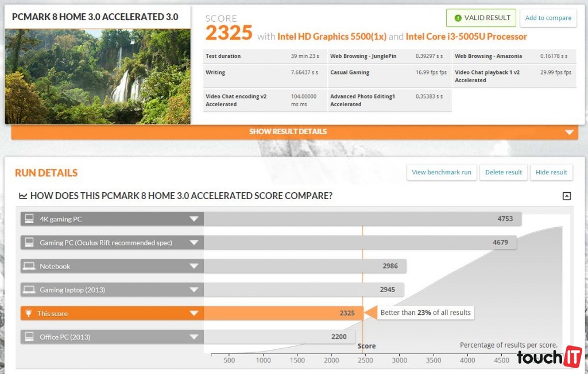The image size is (588, 374).
Task: Click the Office PC (2013) monitor icon
Action: click(29, 337)
